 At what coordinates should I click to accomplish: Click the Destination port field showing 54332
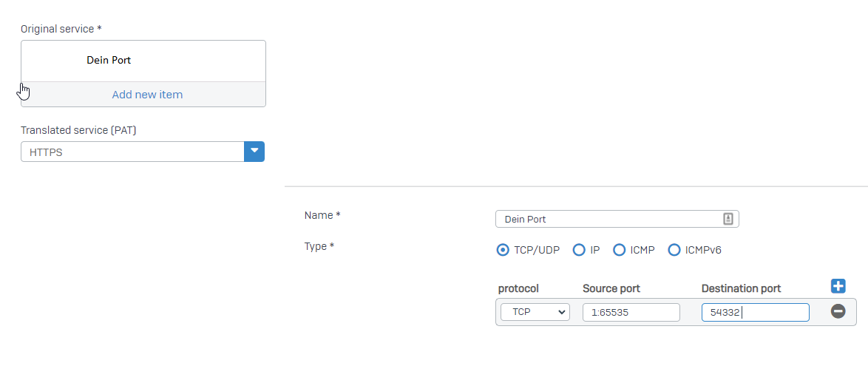(x=755, y=312)
